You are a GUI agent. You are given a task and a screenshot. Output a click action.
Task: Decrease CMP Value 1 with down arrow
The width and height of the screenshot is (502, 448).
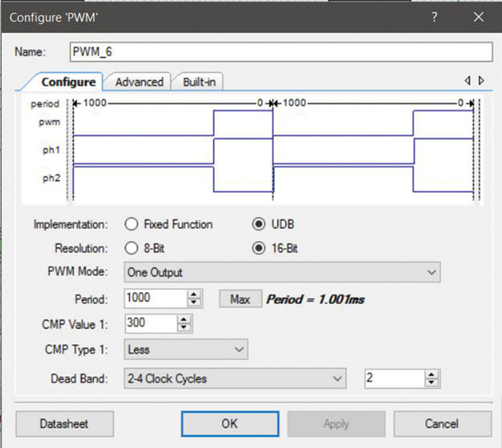pyautogui.click(x=185, y=328)
